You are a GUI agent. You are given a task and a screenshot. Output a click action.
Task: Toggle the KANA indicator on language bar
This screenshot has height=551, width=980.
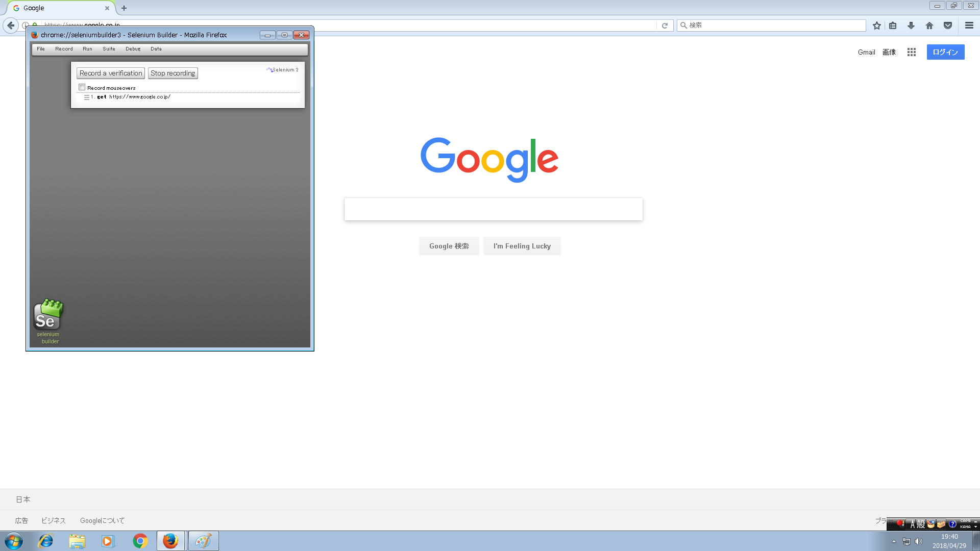(x=965, y=527)
